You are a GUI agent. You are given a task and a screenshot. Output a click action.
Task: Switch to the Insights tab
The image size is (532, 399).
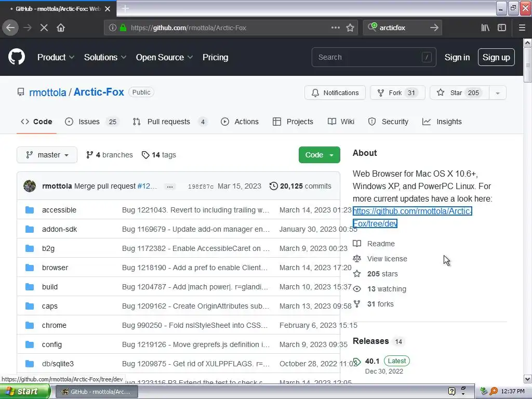(442, 122)
